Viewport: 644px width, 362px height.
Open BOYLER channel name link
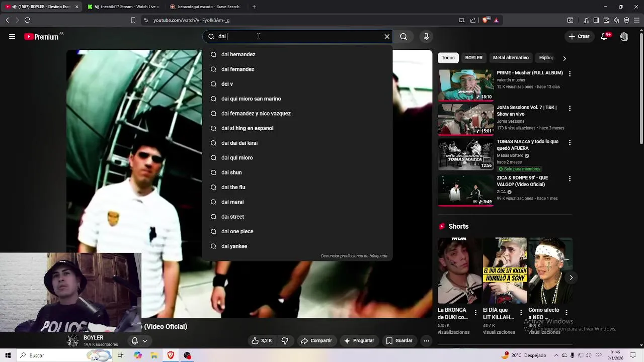click(x=94, y=338)
